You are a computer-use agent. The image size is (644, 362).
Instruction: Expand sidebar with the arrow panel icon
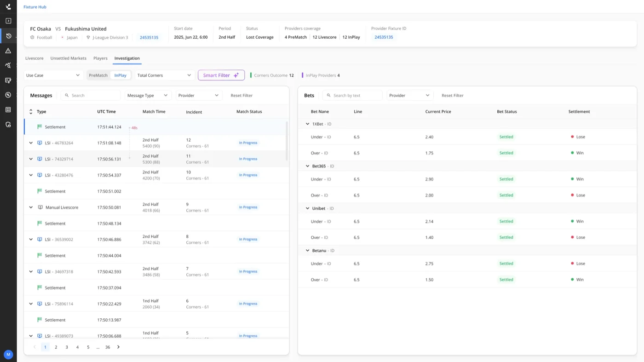coord(8,21)
